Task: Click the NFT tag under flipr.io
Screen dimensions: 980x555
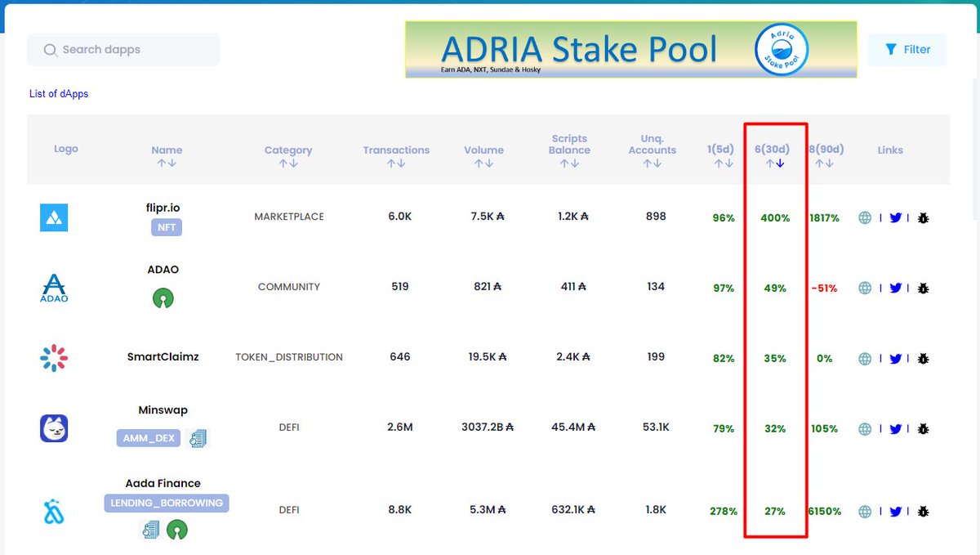Action: pos(167,227)
